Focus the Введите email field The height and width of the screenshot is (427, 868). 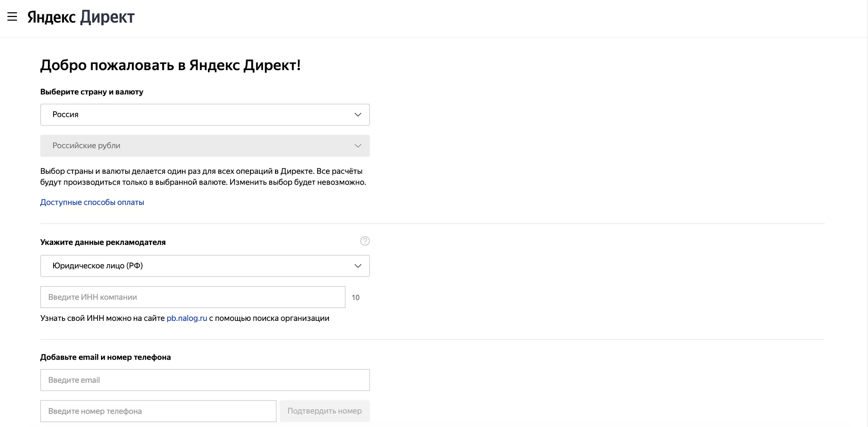(205, 380)
